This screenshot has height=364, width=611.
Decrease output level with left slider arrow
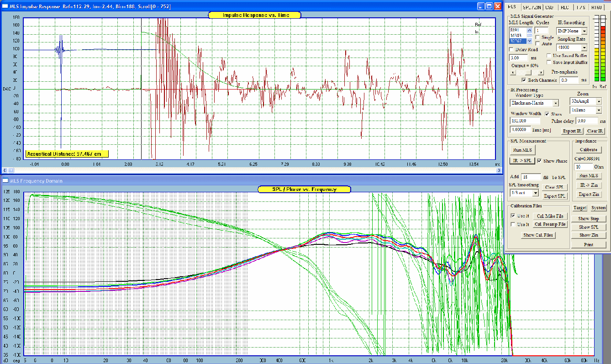(512, 72)
